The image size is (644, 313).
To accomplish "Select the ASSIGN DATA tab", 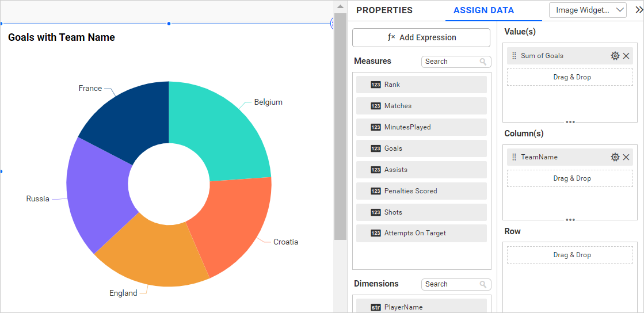I will pos(483,10).
